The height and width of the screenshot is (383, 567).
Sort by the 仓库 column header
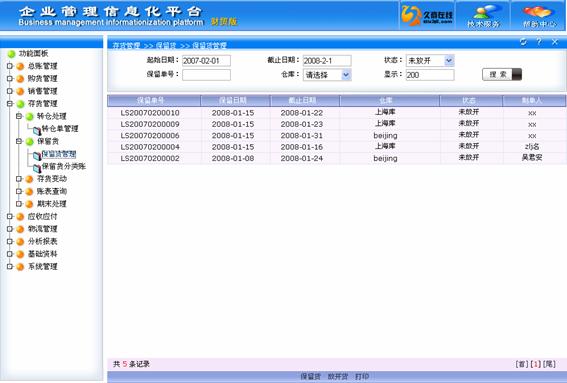point(390,101)
